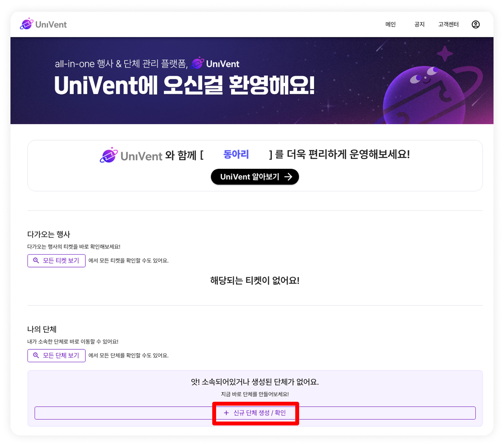Click the 동아리 highlighted word
Screen dimensions: 504x446
236,154
